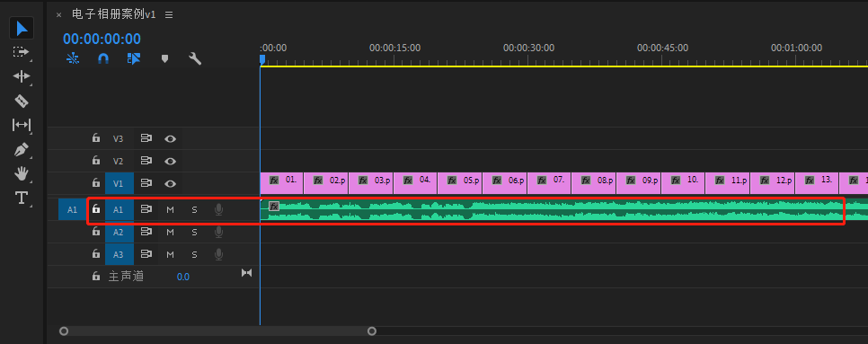The height and width of the screenshot is (344, 868).
Task: Select the 电子相册案例v1 sequence tab
Action: point(114,14)
